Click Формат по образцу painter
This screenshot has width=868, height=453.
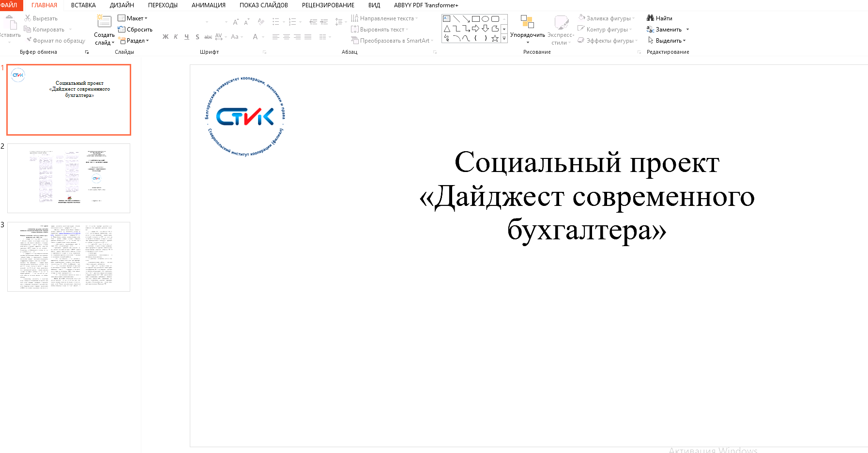click(55, 41)
